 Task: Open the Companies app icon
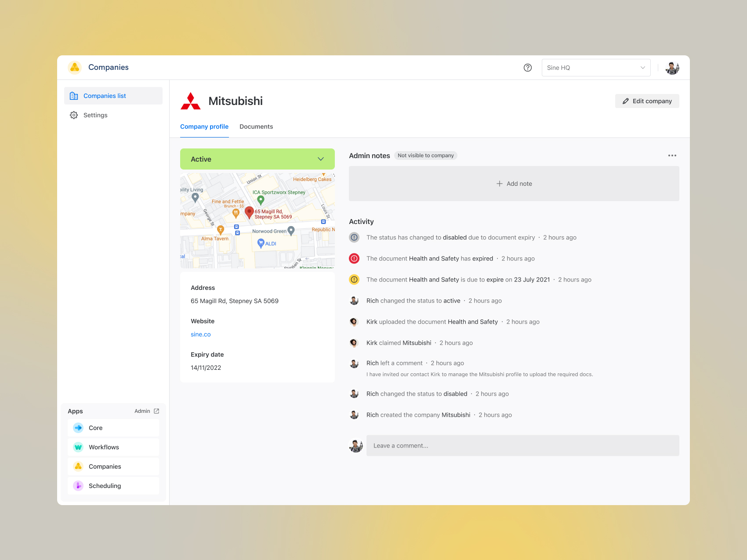pos(78,466)
